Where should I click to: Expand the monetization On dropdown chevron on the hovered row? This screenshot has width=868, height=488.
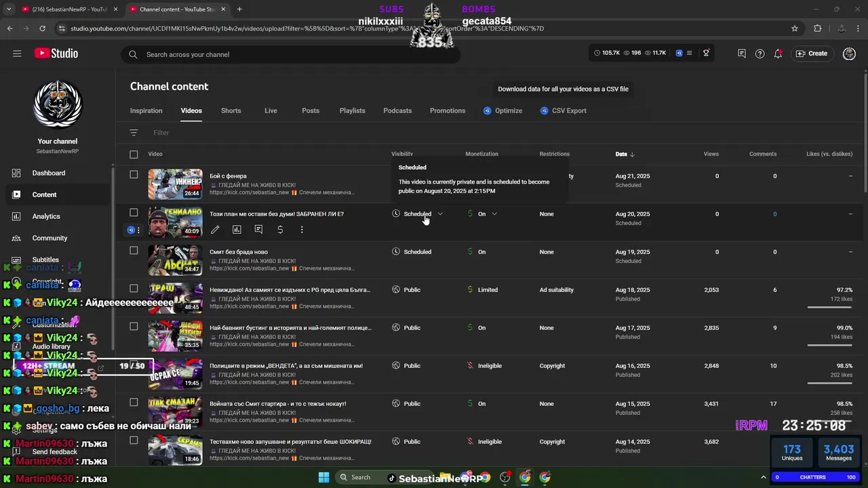click(x=494, y=213)
